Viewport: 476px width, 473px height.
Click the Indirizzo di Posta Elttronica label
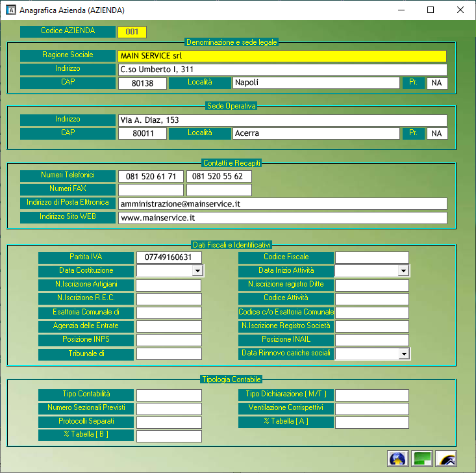click(68, 203)
